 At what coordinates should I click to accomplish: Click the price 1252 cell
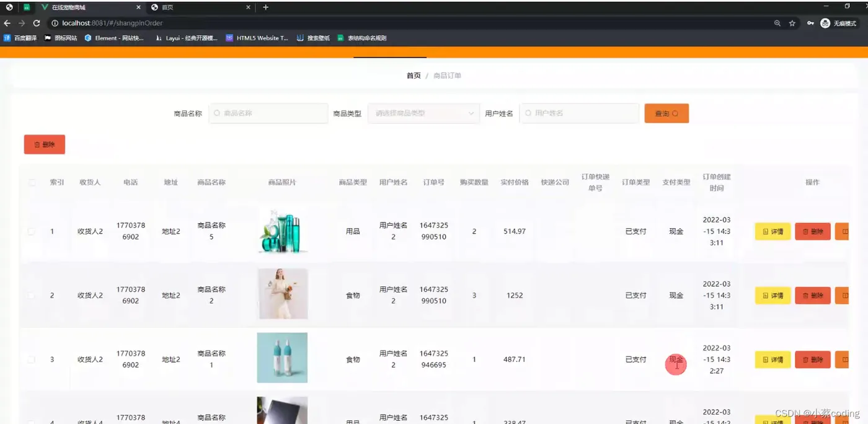click(x=515, y=296)
